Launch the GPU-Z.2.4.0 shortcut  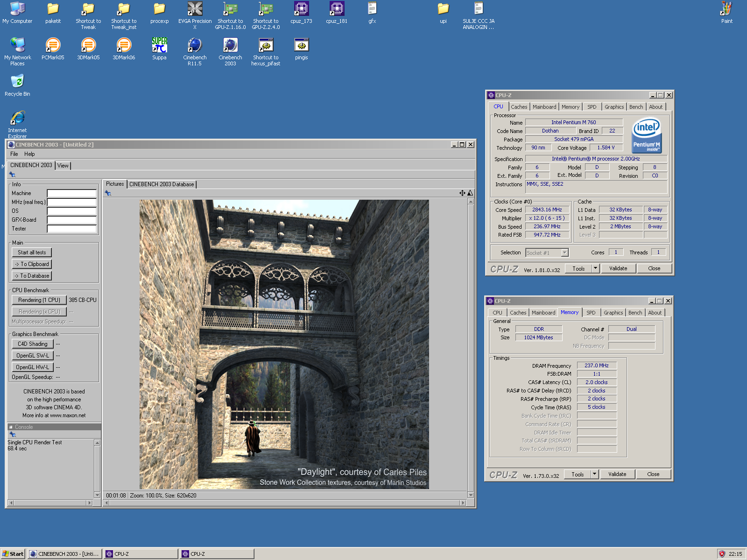pyautogui.click(x=266, y=15)
